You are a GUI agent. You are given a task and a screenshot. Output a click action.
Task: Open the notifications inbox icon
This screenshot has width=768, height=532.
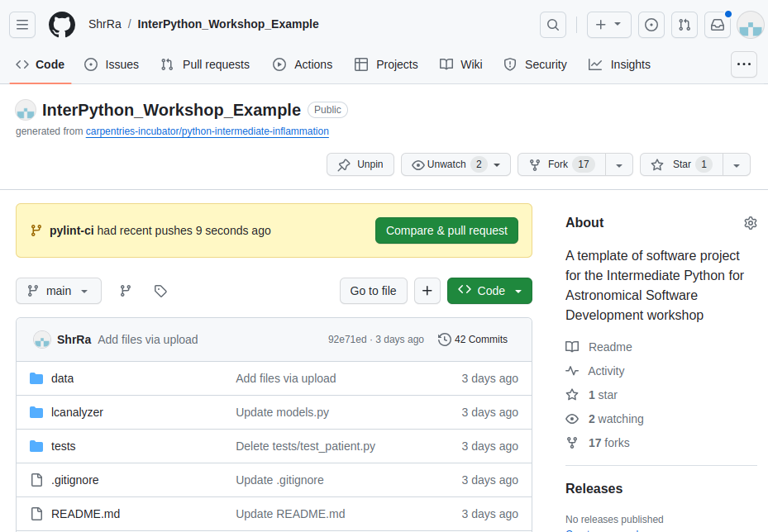coord(718,25)
